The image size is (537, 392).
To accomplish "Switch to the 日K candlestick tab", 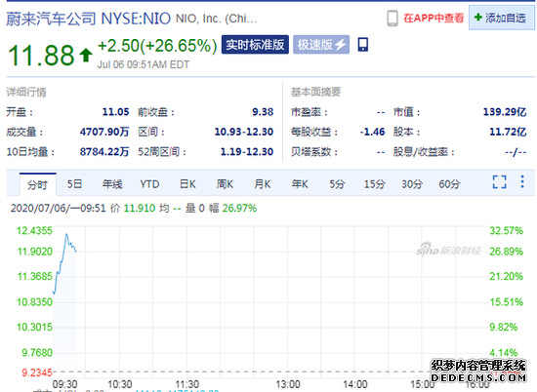I will click(187, 184).
